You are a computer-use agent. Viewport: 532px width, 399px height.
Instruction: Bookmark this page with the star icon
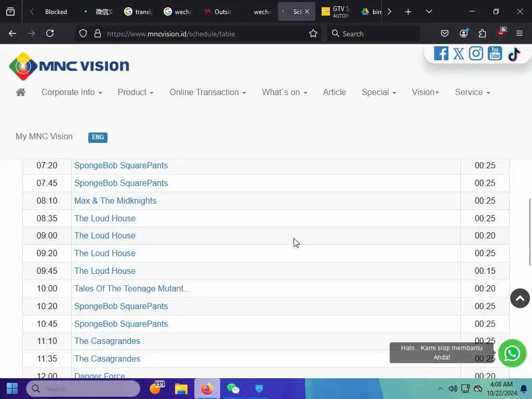tap(313, 34)
